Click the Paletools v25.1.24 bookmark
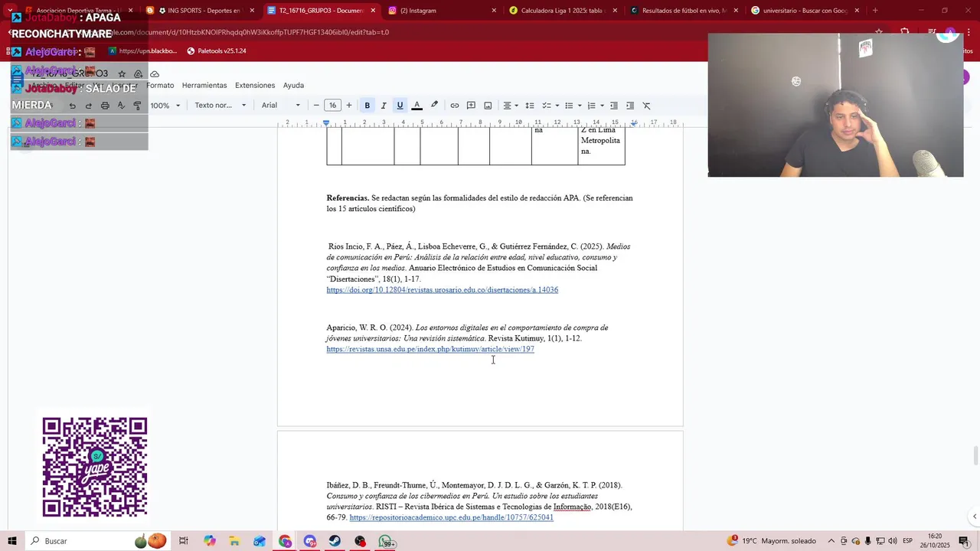The height and width of the screenshot is (551, 980). tap(217, 51)
